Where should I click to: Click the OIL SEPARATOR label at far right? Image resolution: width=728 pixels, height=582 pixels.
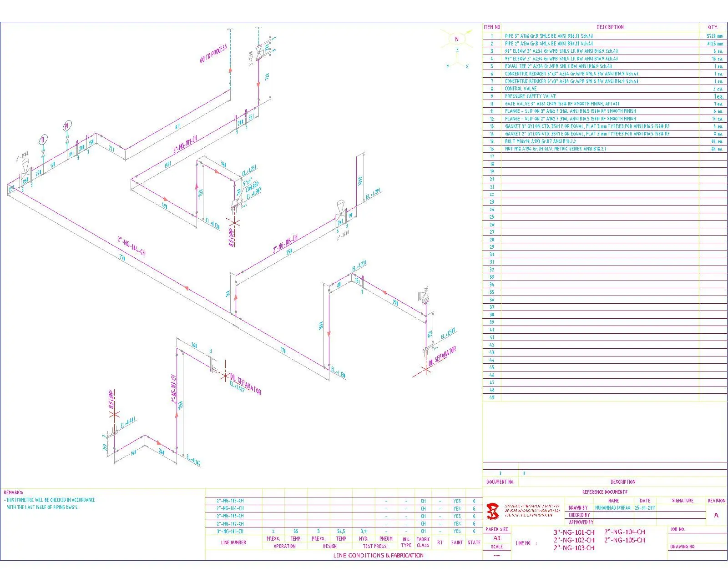pyautogui.click(x=442, y=357)
